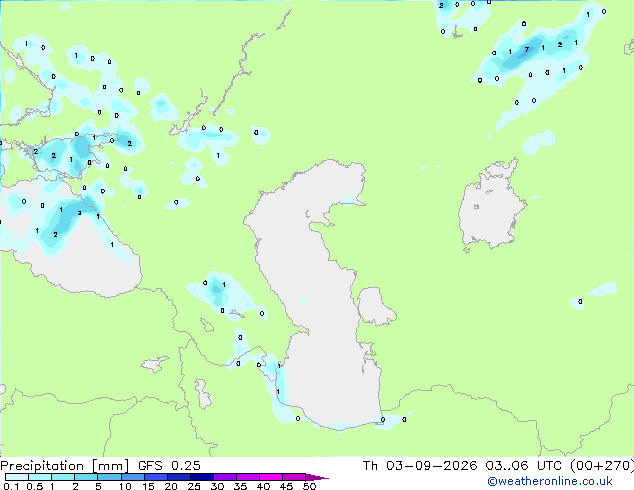Select the 15 mm legend color swatch
This screenshot has width=634, height=490.
coord(155,477)
